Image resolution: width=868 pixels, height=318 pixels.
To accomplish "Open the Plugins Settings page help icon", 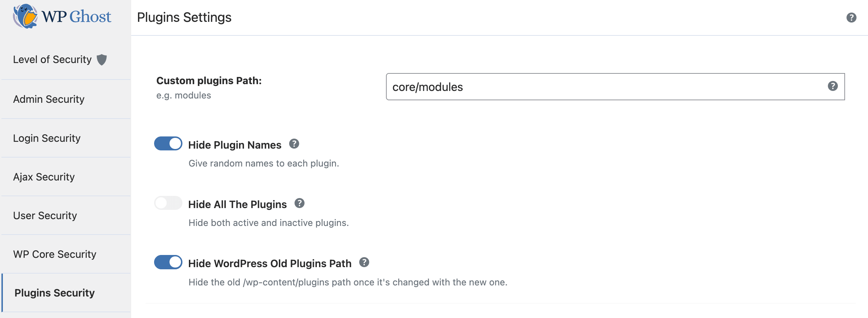I will pos(852,18).
